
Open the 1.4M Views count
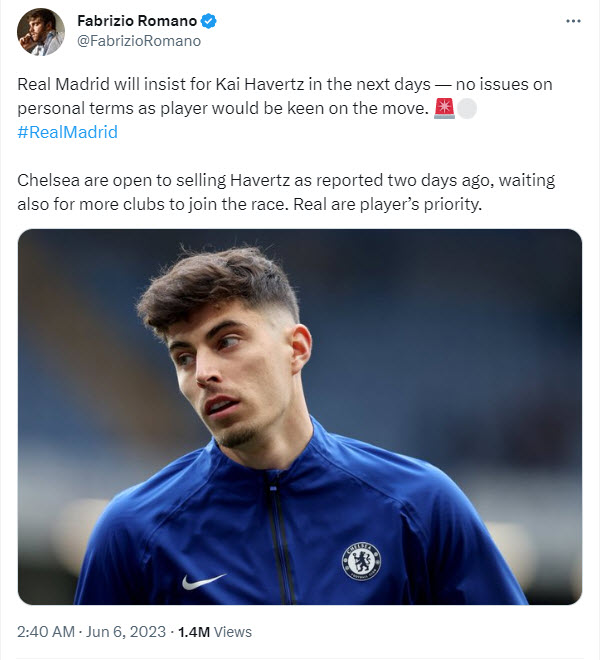click(x=215, y=632)
